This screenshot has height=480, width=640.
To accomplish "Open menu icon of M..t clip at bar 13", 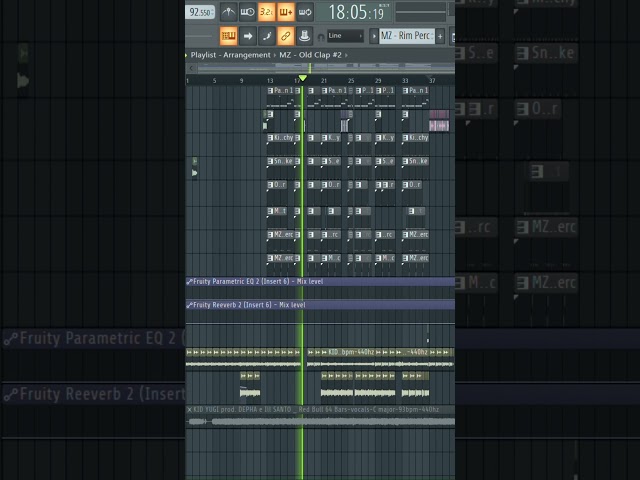I will pos(270,211).
